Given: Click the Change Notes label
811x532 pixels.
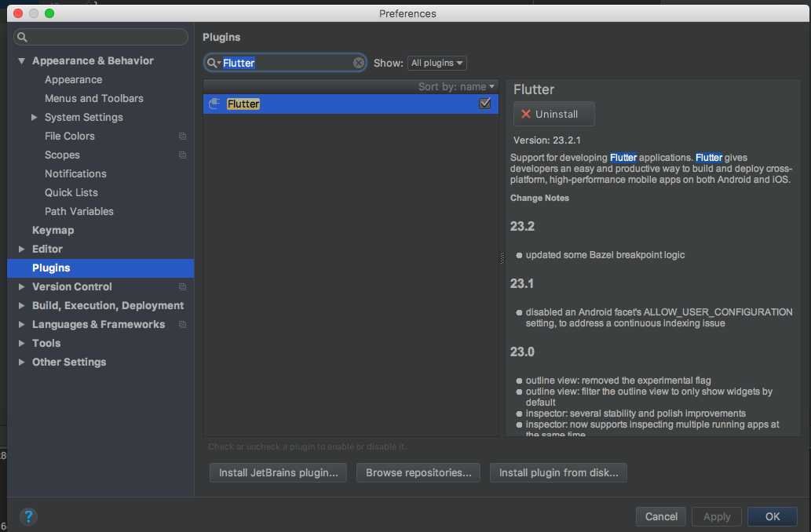Looking at the screenshot, I should pyautogui.click(x=539, y=198).
